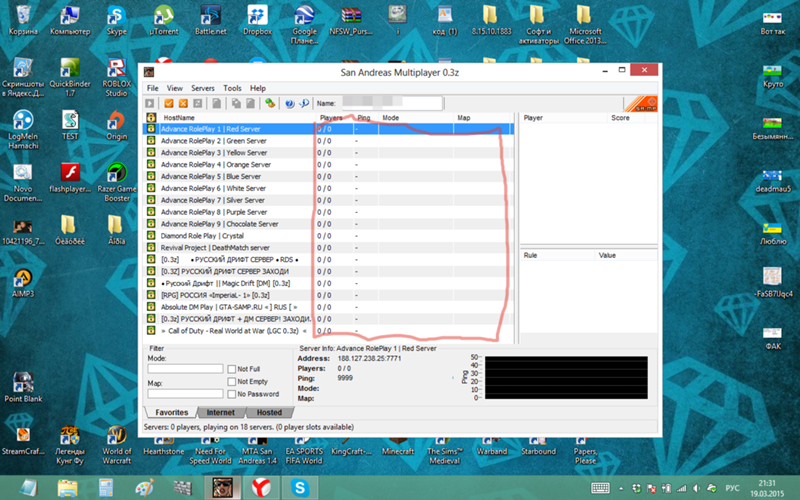Click the orange checkmark add-server toolbar icon
This screenshot has width=800, height=500.
[168, 103]
